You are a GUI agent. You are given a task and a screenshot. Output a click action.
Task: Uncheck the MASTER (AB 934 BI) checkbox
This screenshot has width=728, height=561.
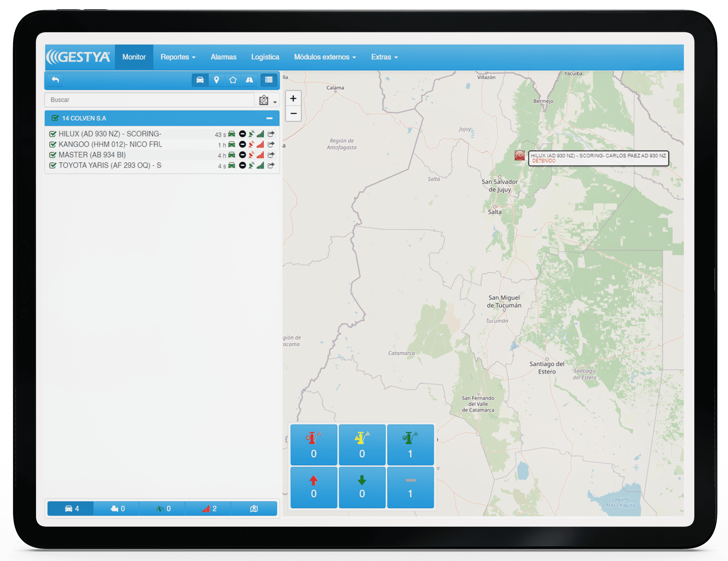pyautogui.click(x=53, y=155)
